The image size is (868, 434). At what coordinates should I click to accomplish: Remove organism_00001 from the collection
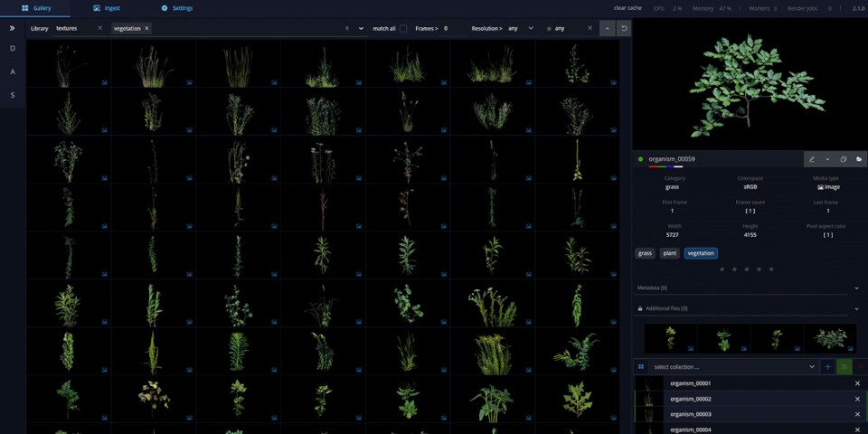click(x=857, y=383)
